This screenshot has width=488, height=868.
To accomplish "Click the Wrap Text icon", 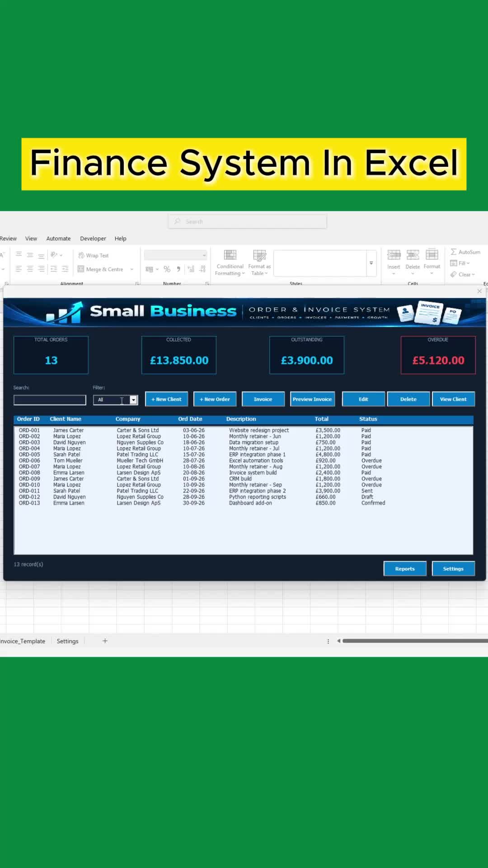I will (81, 255).
